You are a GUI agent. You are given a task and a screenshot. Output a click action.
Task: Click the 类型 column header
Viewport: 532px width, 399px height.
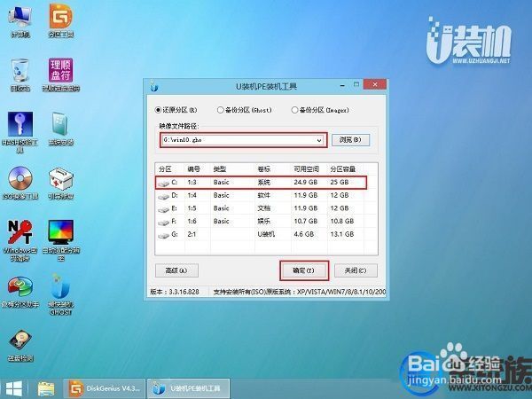pyautogui.click(x=220, y=169)
